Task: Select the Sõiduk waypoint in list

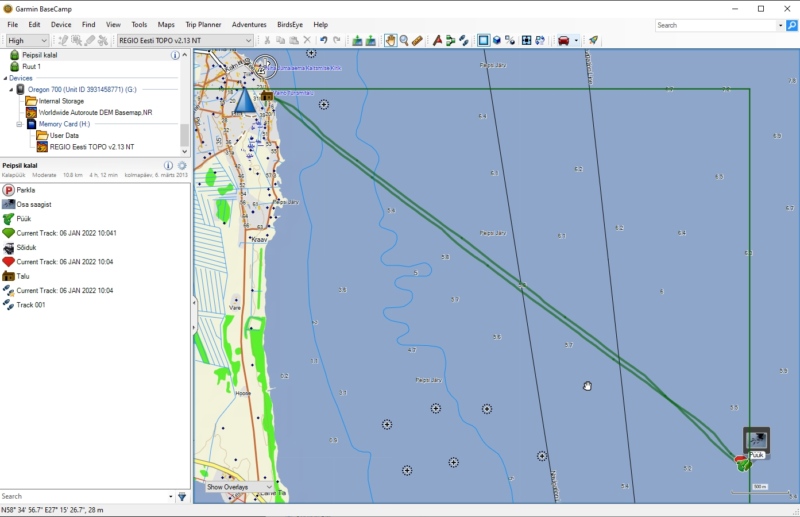Action: [26, 248]
